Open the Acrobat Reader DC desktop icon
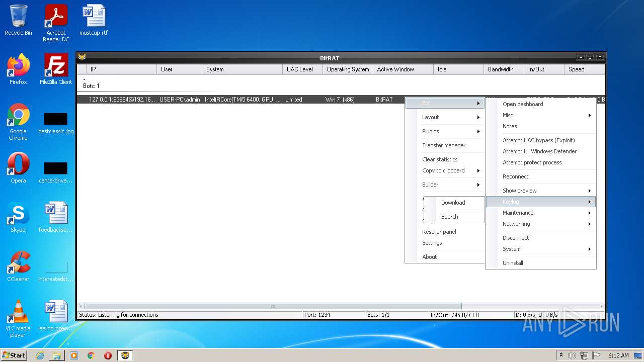 [x=56, y=23]
